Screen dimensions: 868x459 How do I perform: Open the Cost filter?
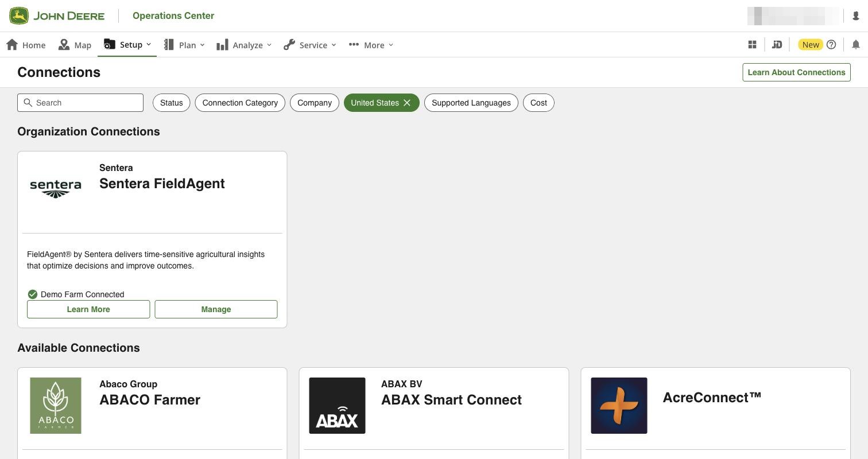[538, 103]
